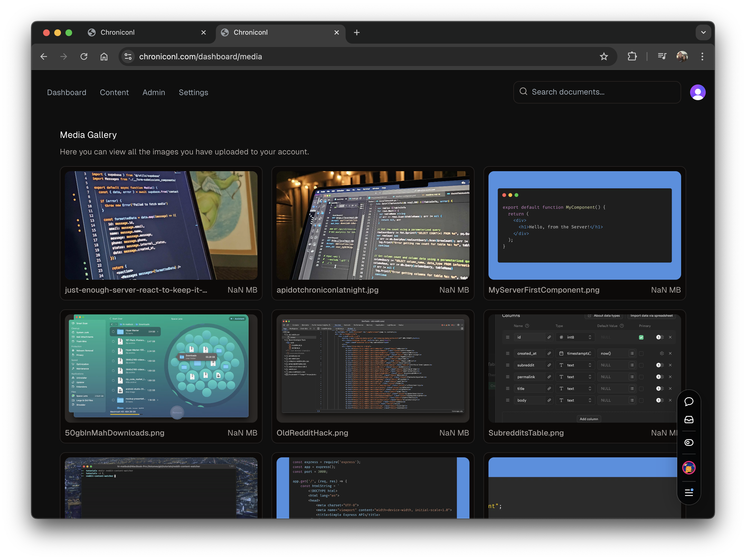Go to Dashboard link
Viewport: 746px width, 560px height.
pyautogui.click(x=67, y=92)
